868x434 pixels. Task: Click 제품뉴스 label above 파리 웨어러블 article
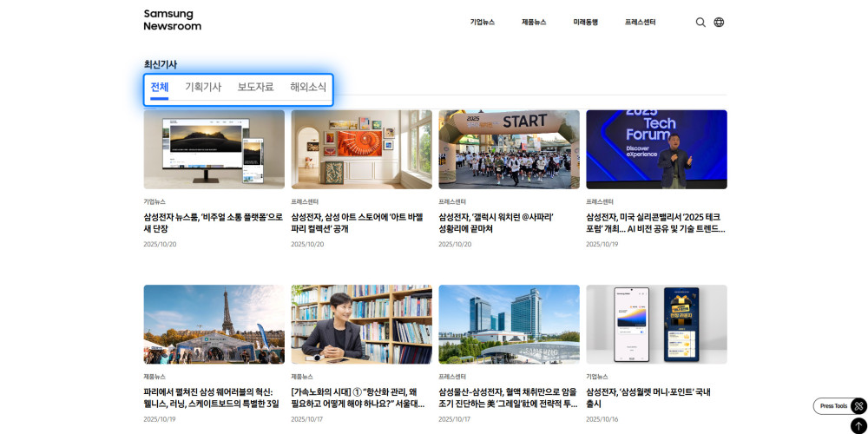coord(155,377)
